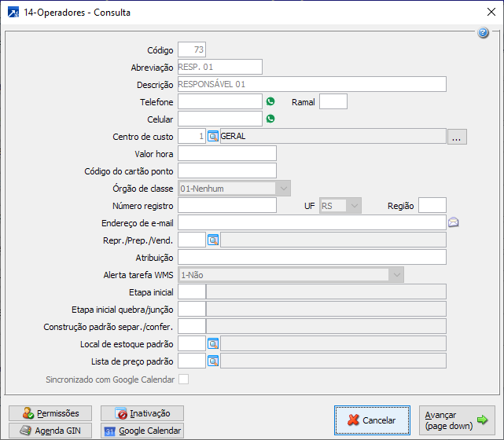Open the UF state dropdown
This screenshot has height=440, width=504.
pyautogui.click(x=354, y=205)
